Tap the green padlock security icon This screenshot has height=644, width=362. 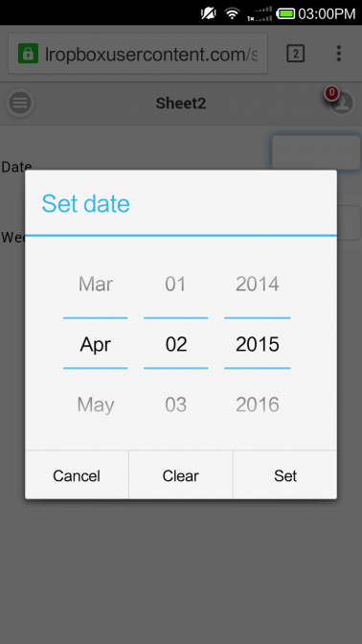28,54
